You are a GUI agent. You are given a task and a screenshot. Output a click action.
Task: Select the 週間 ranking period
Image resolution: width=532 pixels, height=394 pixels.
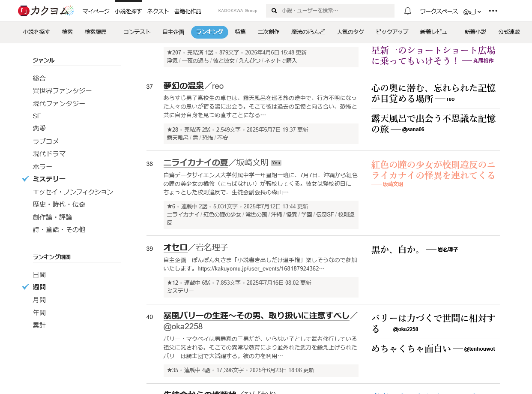[39, 287]
